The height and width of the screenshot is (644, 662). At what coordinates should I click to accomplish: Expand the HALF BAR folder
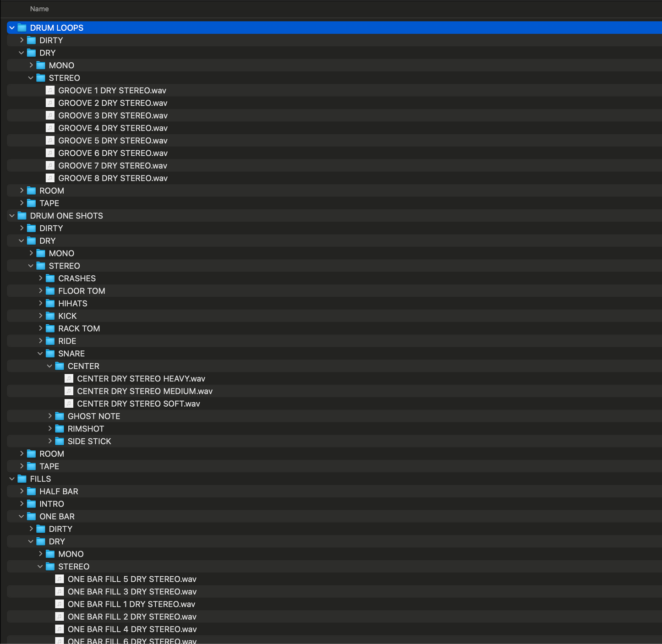[22, 491]
